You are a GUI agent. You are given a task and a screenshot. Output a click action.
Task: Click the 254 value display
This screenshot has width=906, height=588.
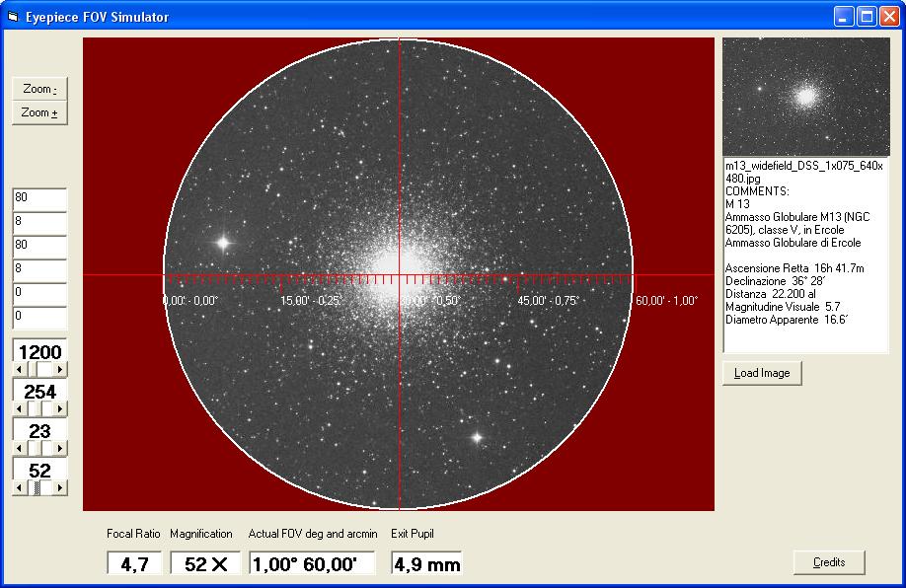coord(39,391)
